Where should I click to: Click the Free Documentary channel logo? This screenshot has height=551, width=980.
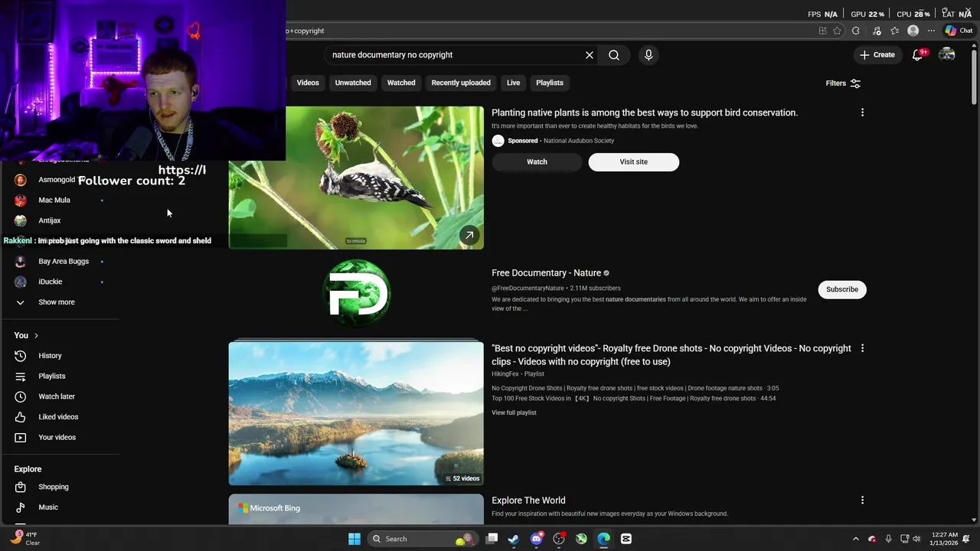[357, 293]
